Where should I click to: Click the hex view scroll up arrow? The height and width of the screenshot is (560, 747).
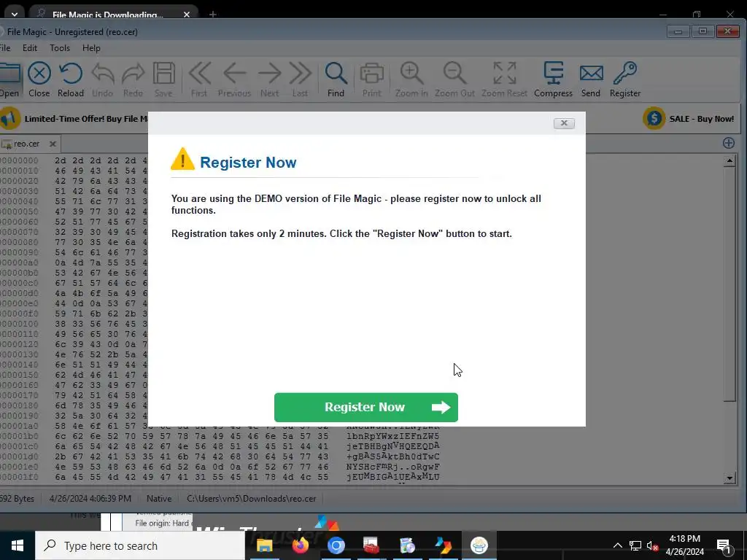(x=729, y=161)
